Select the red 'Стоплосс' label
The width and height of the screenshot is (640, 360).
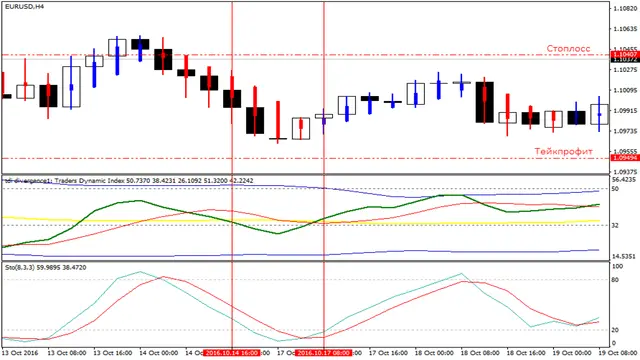(x=568, y=48)
